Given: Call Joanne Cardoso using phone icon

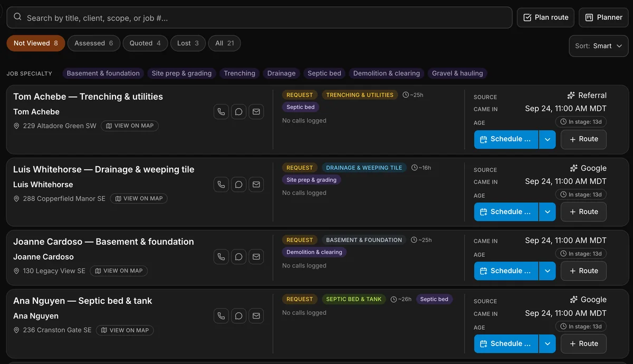Looking at the screenshot, I should point(222,257).
